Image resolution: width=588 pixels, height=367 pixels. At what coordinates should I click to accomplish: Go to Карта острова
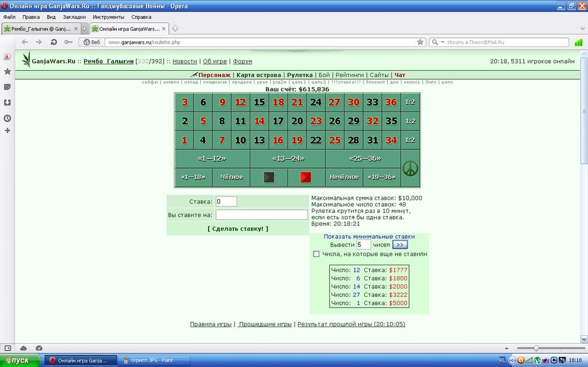(x=259, y=75)
